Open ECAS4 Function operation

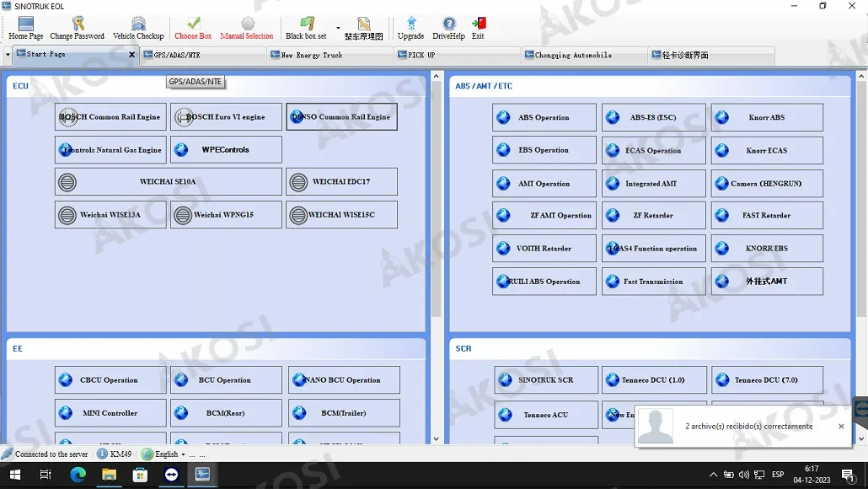654,249
